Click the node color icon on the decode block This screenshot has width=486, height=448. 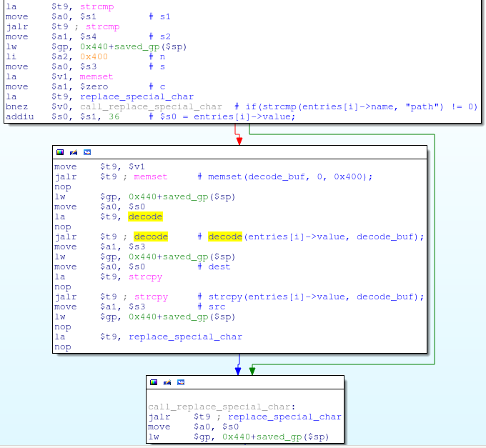coord(60,152)
